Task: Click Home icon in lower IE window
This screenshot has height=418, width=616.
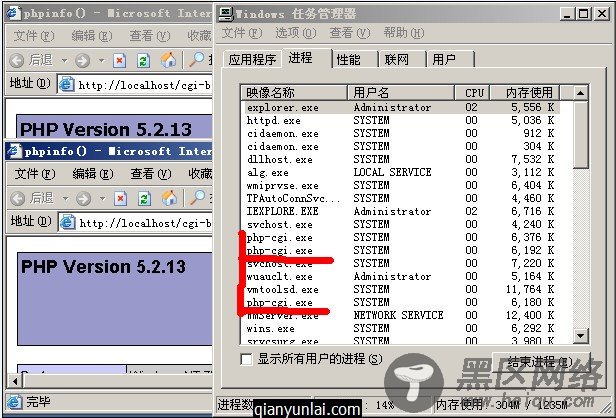Action: [x=169, y=198]
